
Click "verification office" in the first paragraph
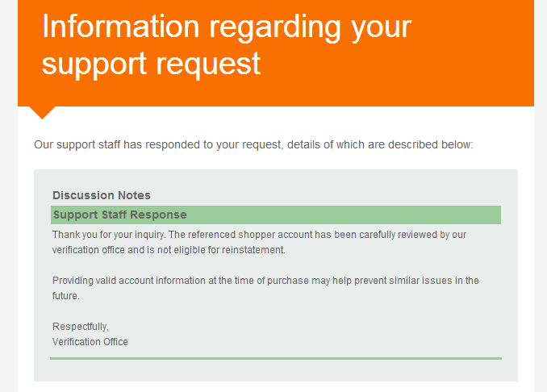[89, 250]
